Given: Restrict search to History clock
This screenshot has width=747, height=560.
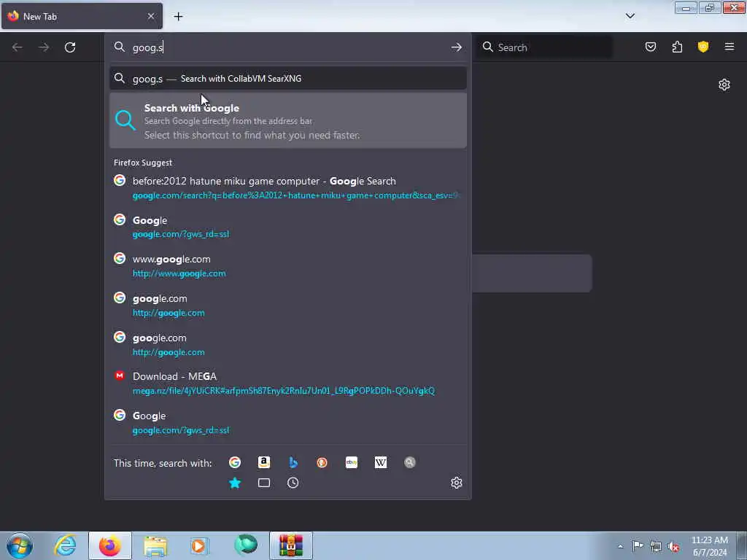Looking at the screenshot, I should 293,483.
